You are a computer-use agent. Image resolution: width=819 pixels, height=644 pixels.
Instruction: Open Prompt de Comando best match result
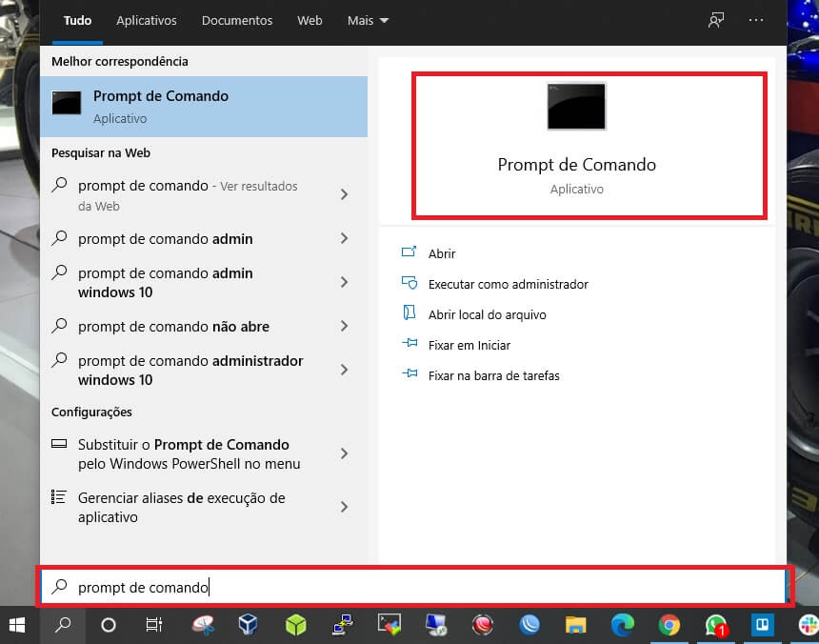coord(204,107)
